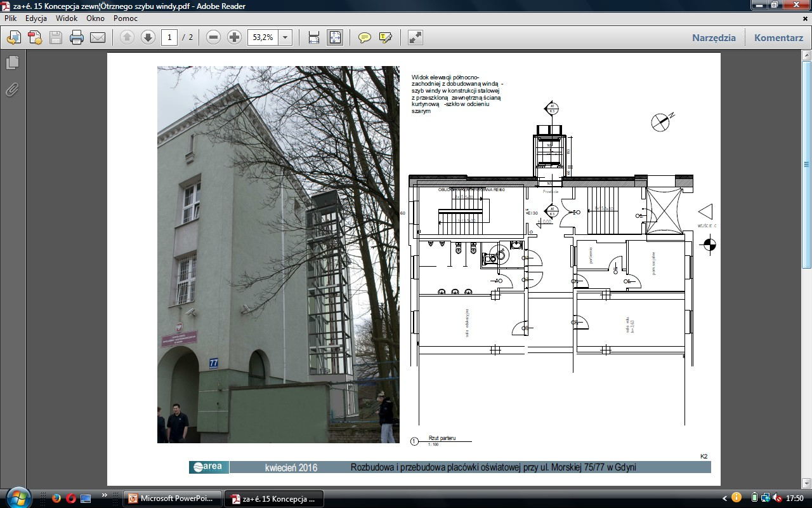This screenshot has width=812, height=508.
Task: Click the Show desktop quick launch icon
Action: click(x=86, y=498)
